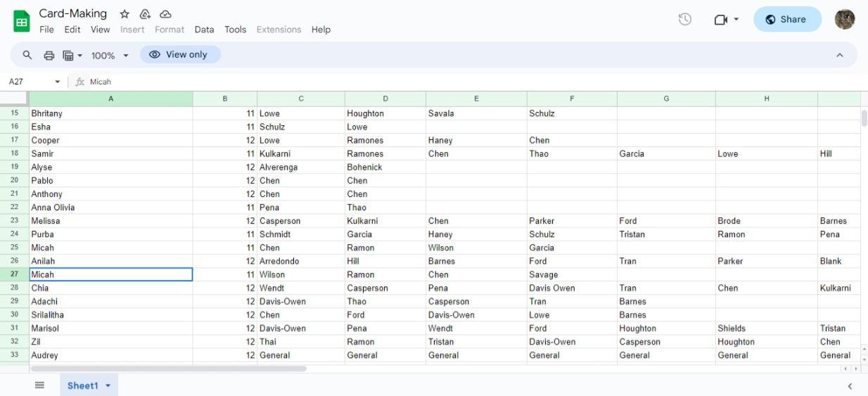
Task: Show the side panel arrow
Action: pos(850,385)
